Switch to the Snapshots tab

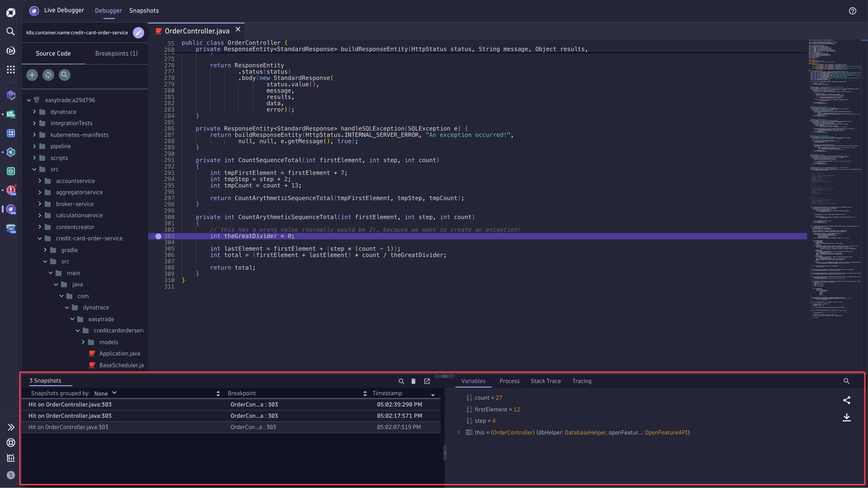click(x=144, y=10)
